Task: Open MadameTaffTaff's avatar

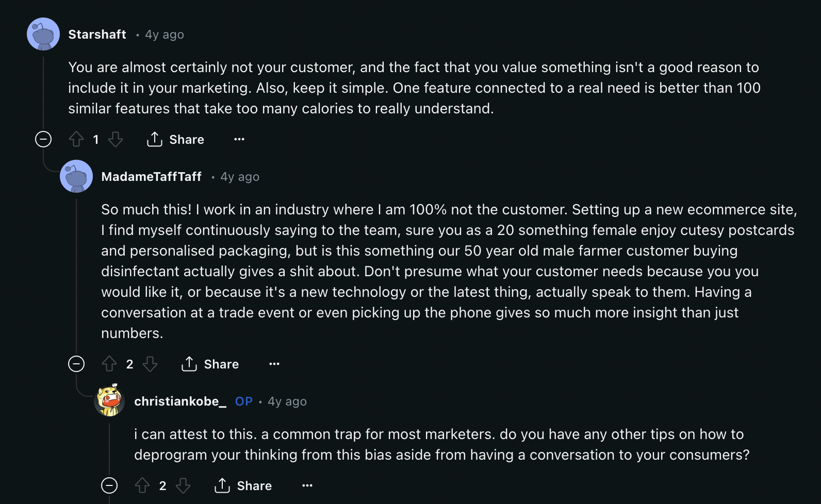Action: pyautogui.click(x=76, y=176)
